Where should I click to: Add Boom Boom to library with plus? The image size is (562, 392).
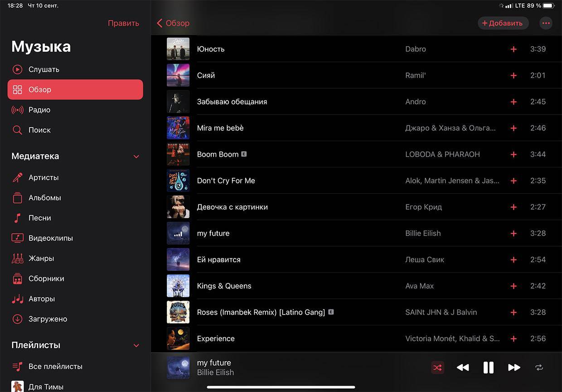(x=514, y=154)
